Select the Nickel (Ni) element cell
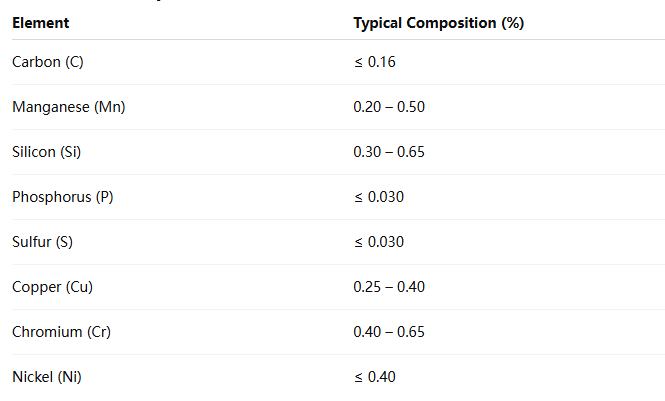 45,377
